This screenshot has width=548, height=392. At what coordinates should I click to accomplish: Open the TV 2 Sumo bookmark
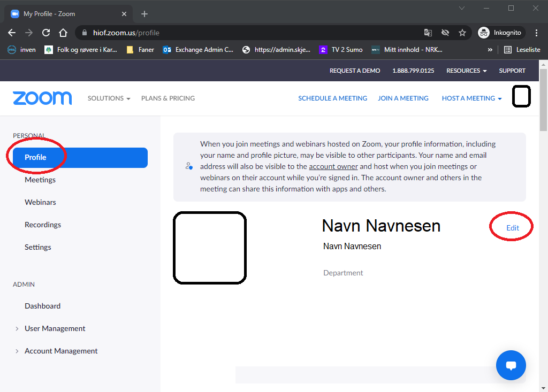[x=341, y=50]
